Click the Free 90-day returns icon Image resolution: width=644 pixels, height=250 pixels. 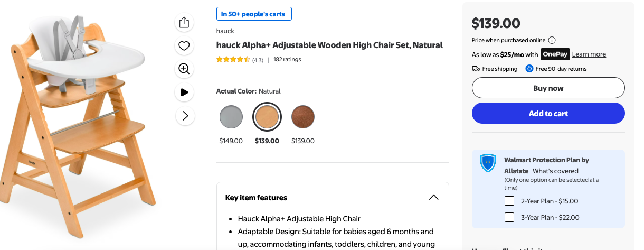[x=529, y=69]
